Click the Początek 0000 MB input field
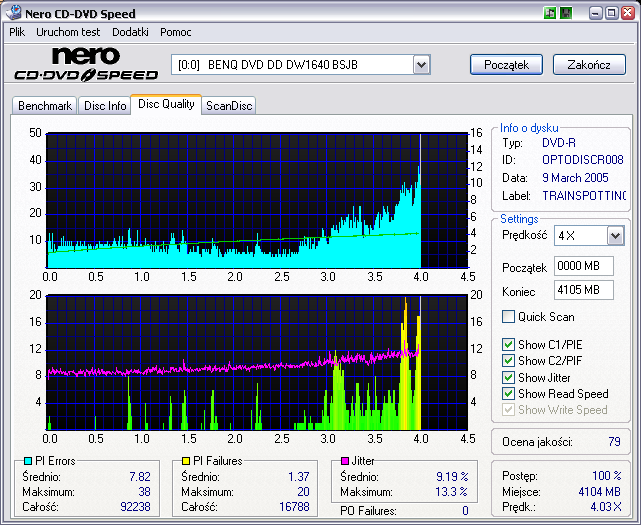This screenshot has height=525, width=641. point(583,266)
